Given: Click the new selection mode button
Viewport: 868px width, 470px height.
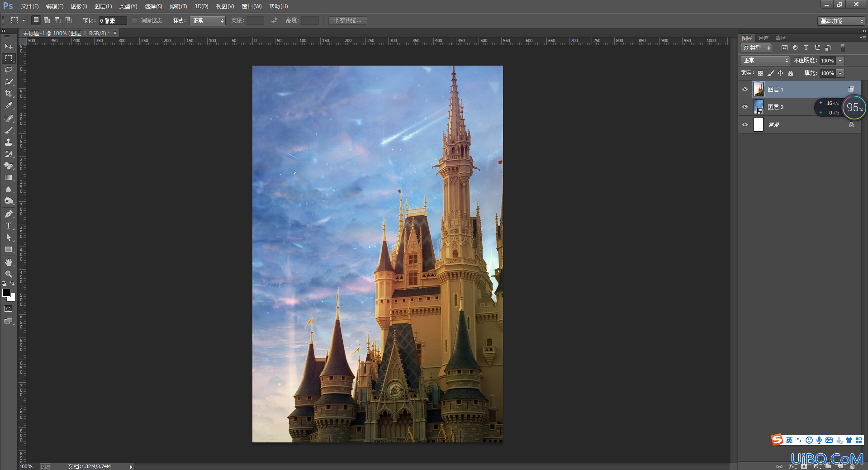Looking at the screenshot, I should (x=36, y=20).
